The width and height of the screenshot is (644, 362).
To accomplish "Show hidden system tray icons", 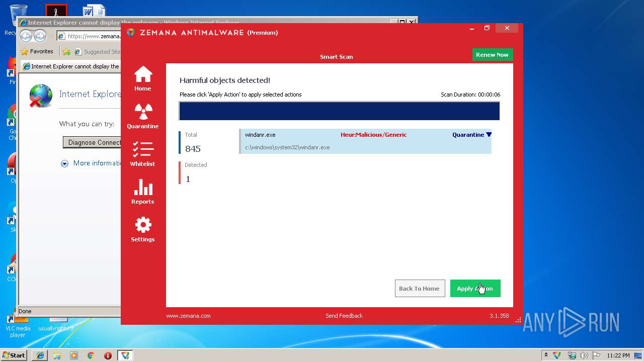I will (546, 355).
